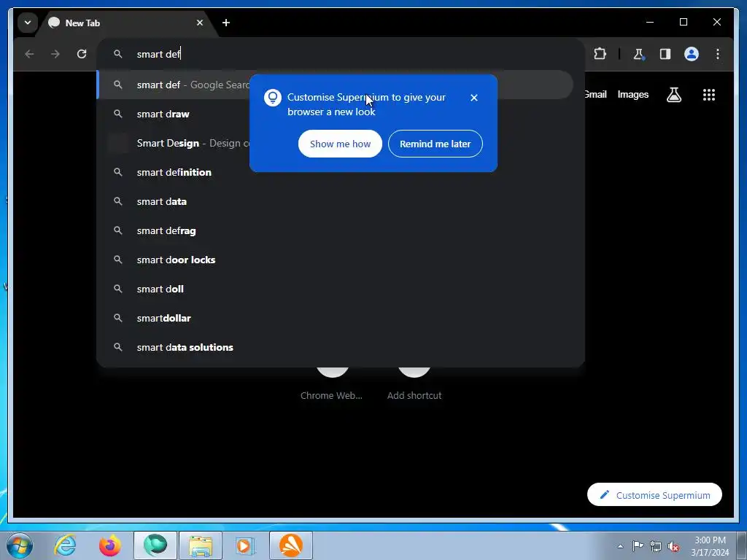This screenshot has height=560, width=747.
Task: Open the Google apps grid
Action: (x=709, y=95)
